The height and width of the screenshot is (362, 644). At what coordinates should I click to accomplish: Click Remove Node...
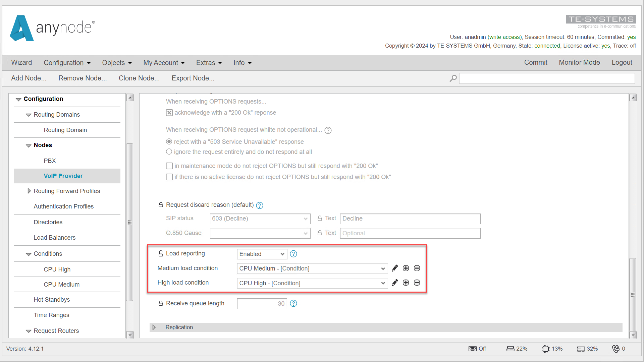(x=83, y=78)
